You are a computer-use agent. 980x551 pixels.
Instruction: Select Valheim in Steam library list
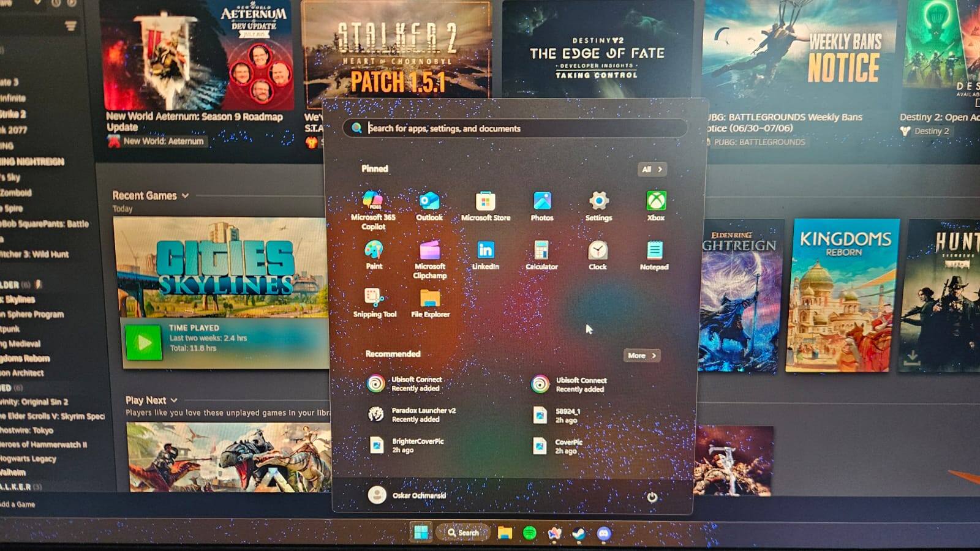point(13,473)
